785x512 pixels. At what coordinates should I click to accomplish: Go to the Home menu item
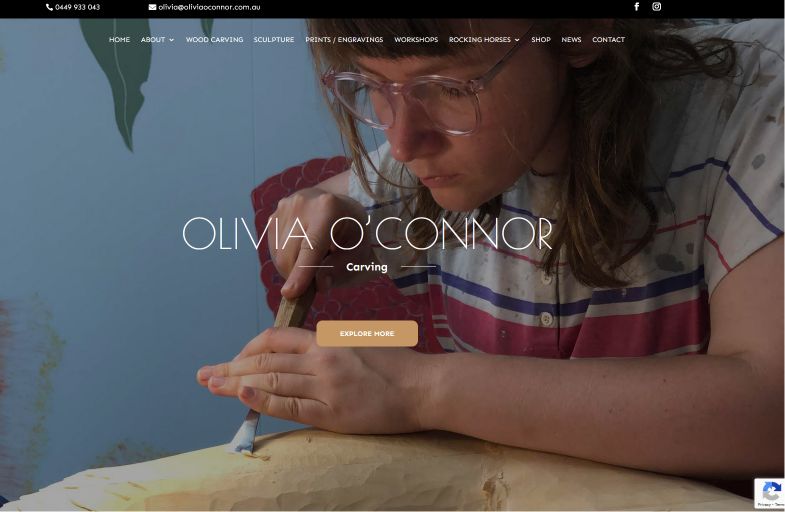(119, 40)
